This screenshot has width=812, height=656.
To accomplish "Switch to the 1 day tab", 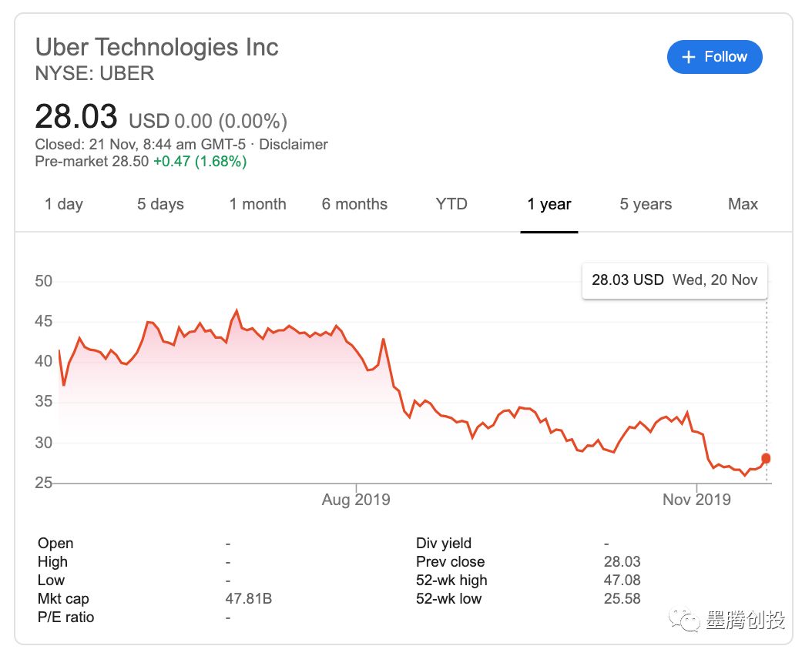I will pos(64,204).
